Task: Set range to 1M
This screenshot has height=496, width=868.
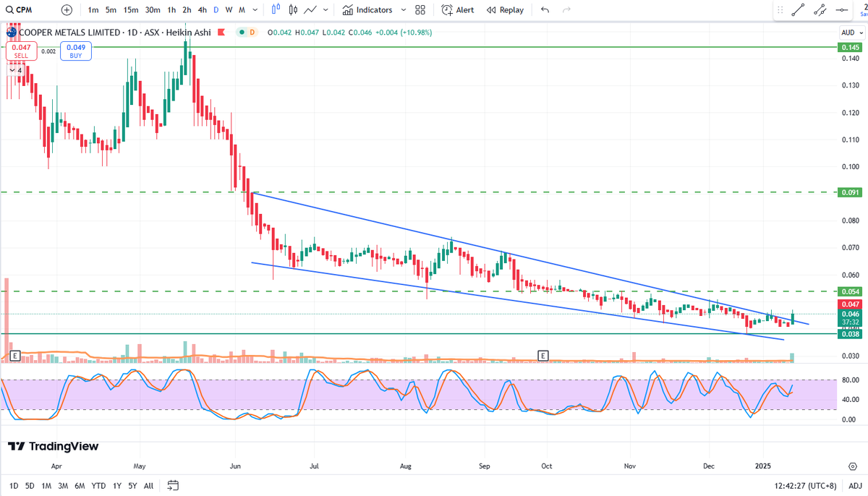Action: 46,485
